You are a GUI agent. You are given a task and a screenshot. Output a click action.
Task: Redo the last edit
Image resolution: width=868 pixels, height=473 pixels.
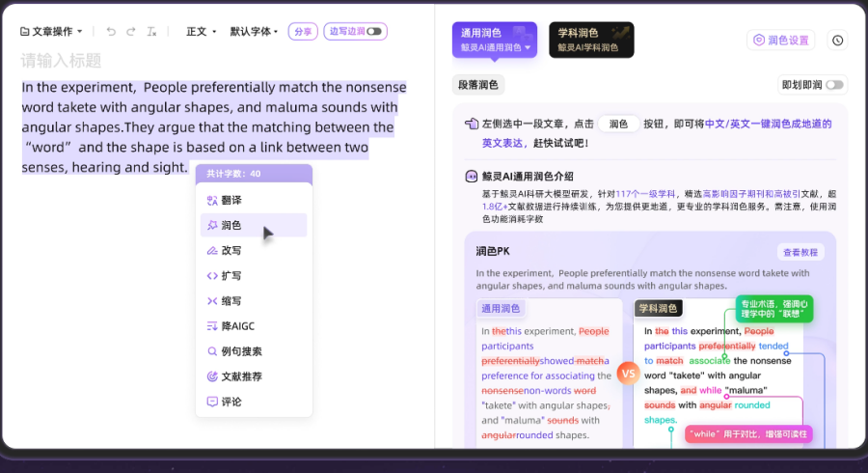coord(130,32)
